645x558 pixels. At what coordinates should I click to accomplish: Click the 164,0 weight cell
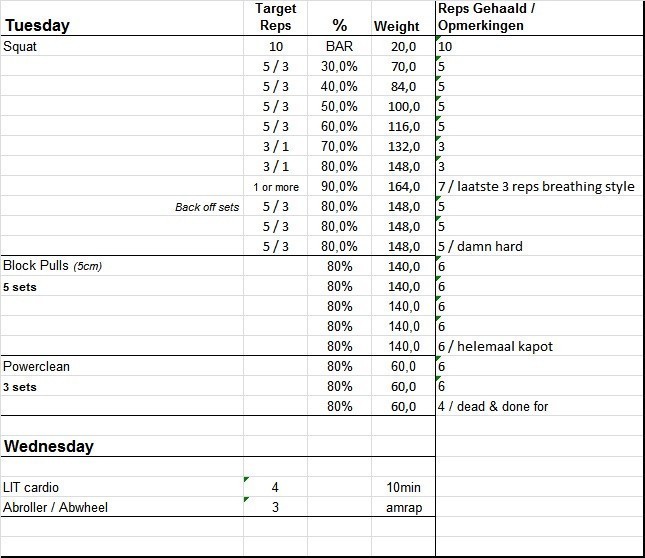point(402,187)
